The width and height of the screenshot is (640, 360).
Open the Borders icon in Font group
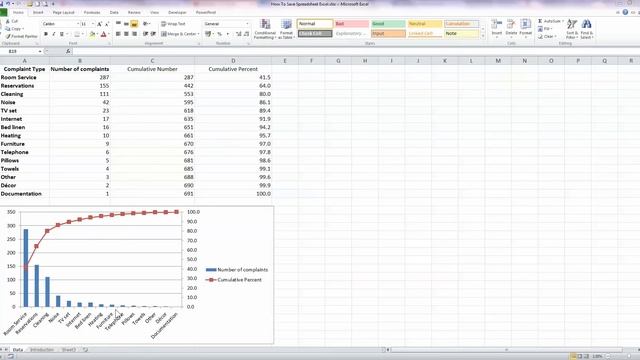click(x=78, y=34)
